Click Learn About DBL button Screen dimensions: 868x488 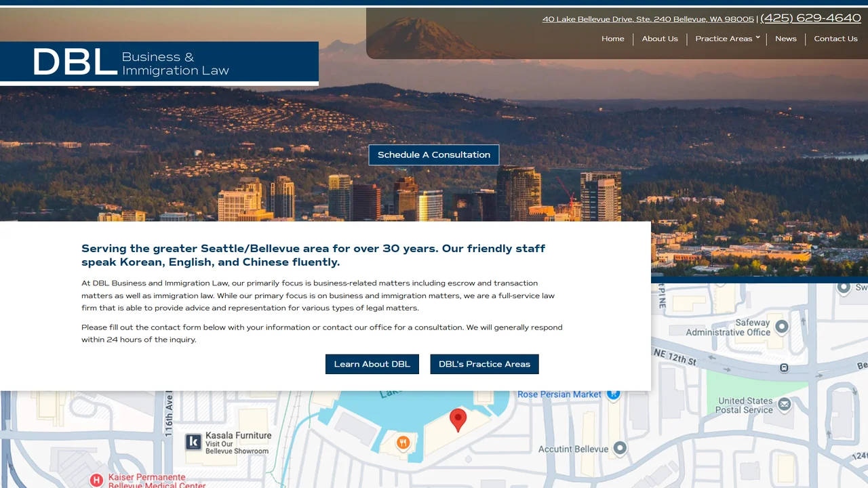(x=372, y=364)
